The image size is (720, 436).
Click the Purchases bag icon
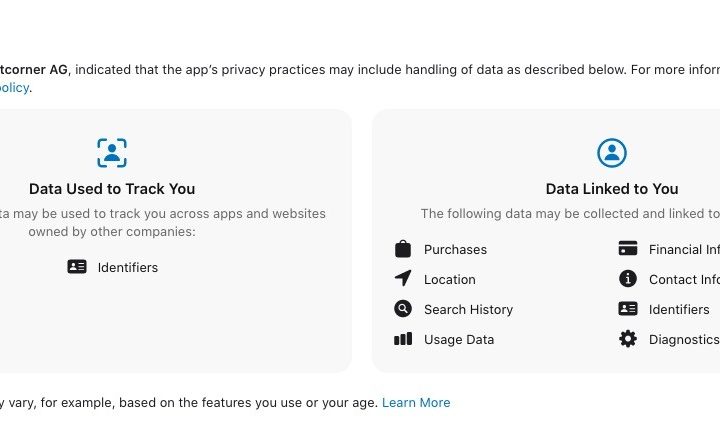click(403, 249)
